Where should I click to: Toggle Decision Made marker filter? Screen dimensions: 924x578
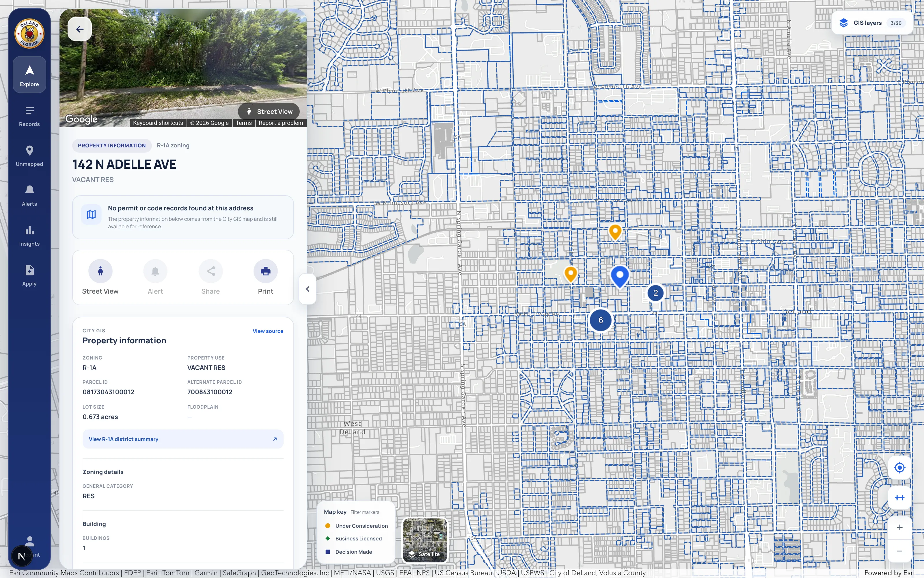click(348, 552)
